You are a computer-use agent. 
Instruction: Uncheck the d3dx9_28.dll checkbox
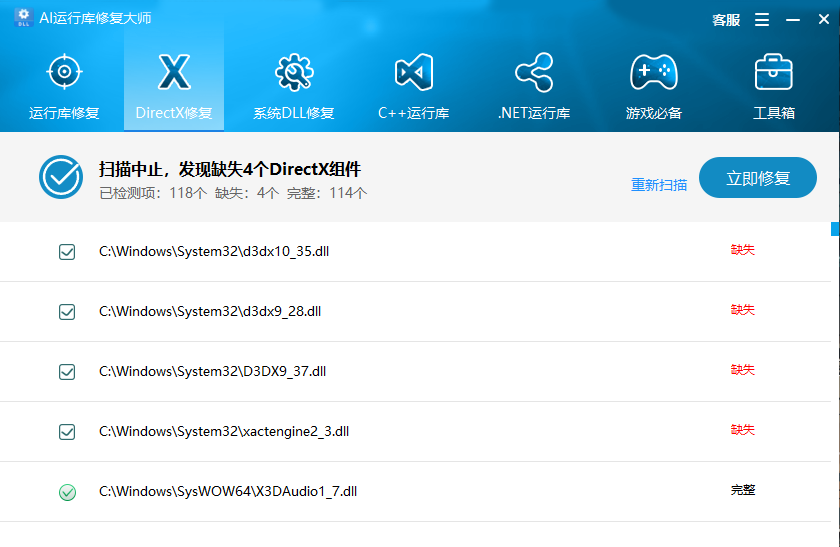[x=67, y=312]
